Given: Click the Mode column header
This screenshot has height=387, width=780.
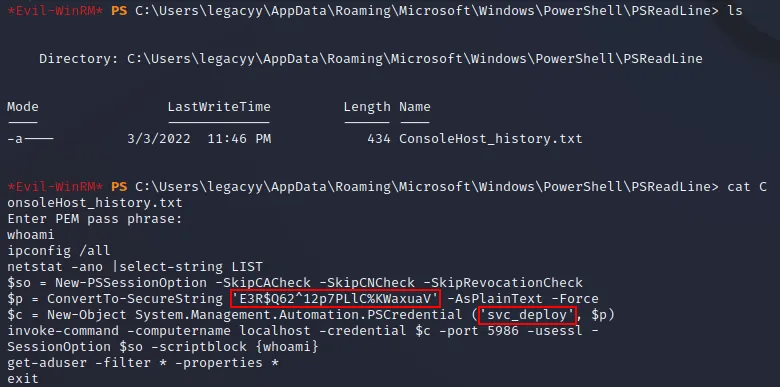Looking at the screenshot, I should click(22, 107).
